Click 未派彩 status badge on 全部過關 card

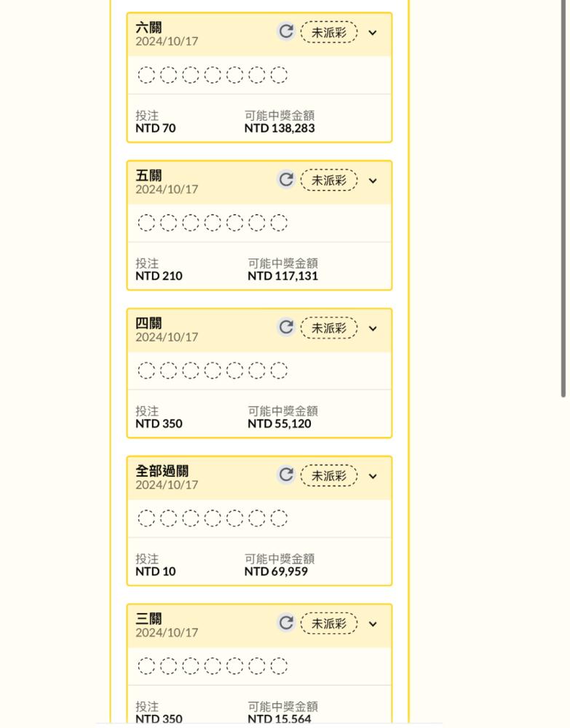329,475
